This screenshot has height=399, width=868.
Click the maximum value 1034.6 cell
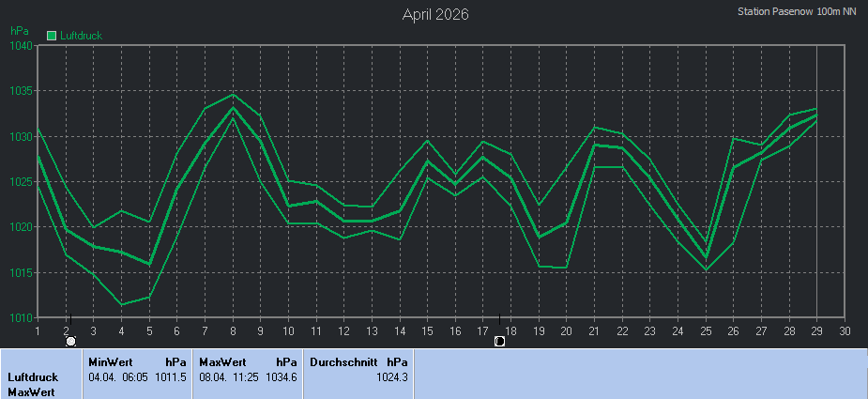(x=281, y=376)
